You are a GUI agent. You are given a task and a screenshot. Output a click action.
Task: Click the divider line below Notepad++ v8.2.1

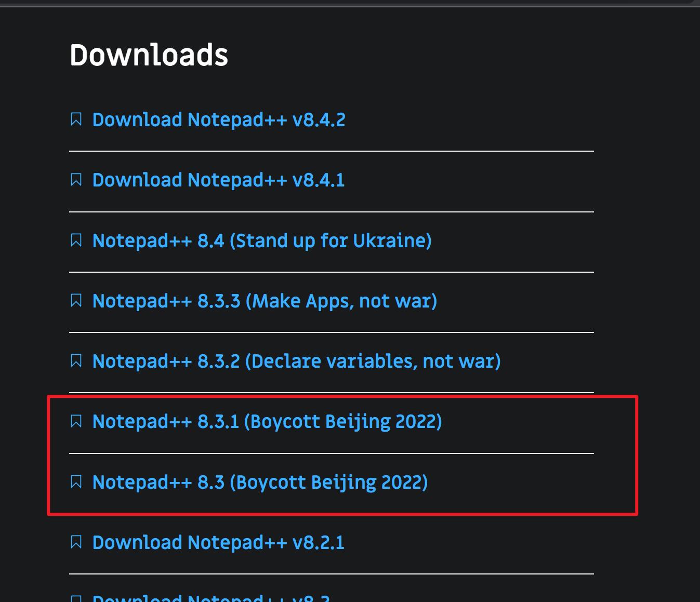331,573
